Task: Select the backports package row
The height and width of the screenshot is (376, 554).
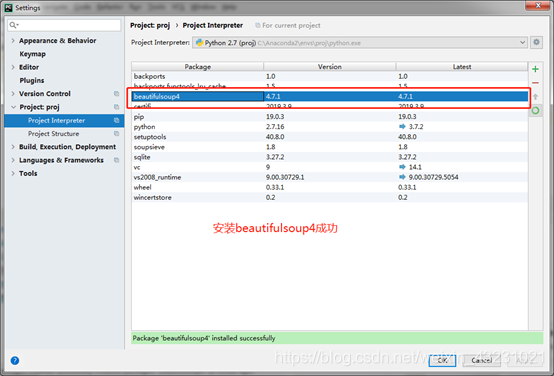Action: tap(330, 76)
